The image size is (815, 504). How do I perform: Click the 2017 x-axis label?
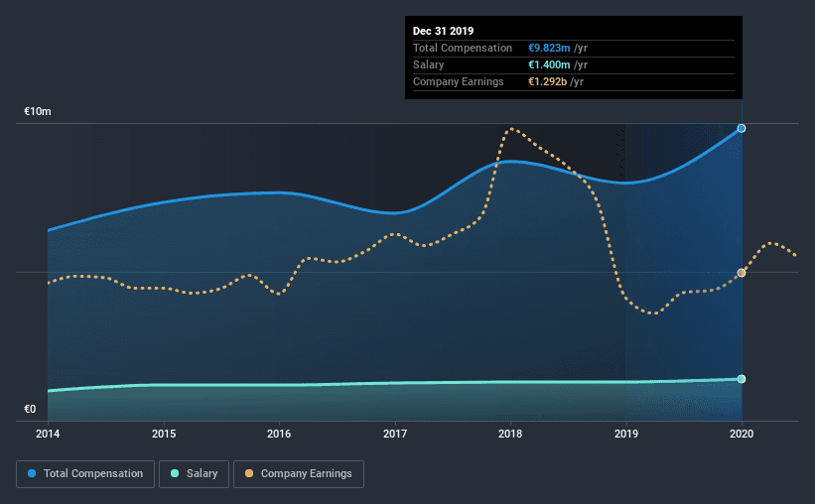(x=395, y=434)
